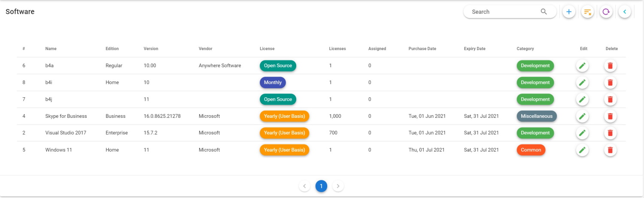Screen dimensions: 644x198
Task: Click the Miscellaneous category chip
Action: coord(536,116)
